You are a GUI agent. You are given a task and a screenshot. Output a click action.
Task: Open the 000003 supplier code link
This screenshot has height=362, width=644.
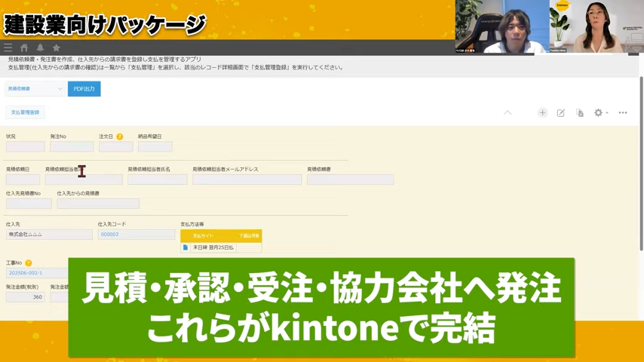[x=109, y=235]
